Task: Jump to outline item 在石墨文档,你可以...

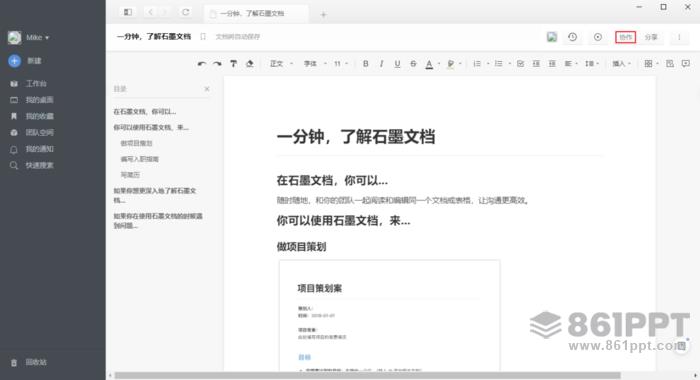Action: (145, 112)
